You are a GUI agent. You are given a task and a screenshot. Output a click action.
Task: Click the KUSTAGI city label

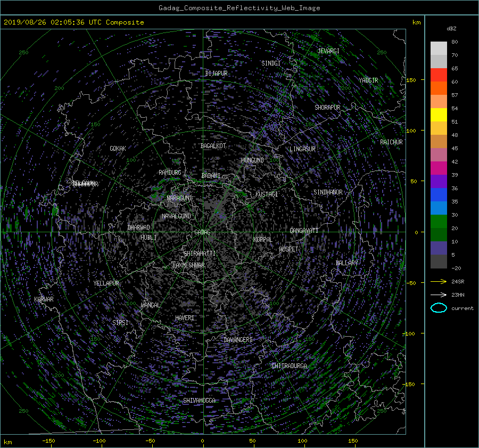(x=267, y=194)
